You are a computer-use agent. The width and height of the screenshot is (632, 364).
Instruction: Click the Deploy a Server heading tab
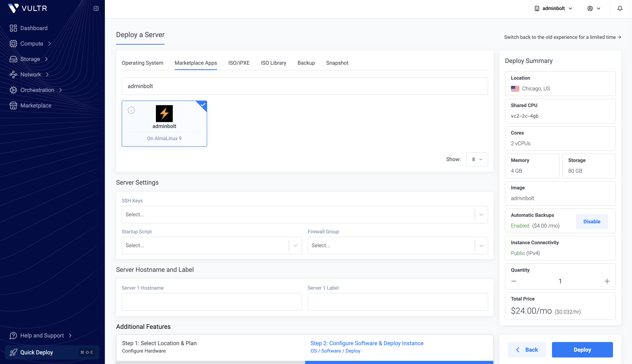pyautogui.click(x=140, y=35)
